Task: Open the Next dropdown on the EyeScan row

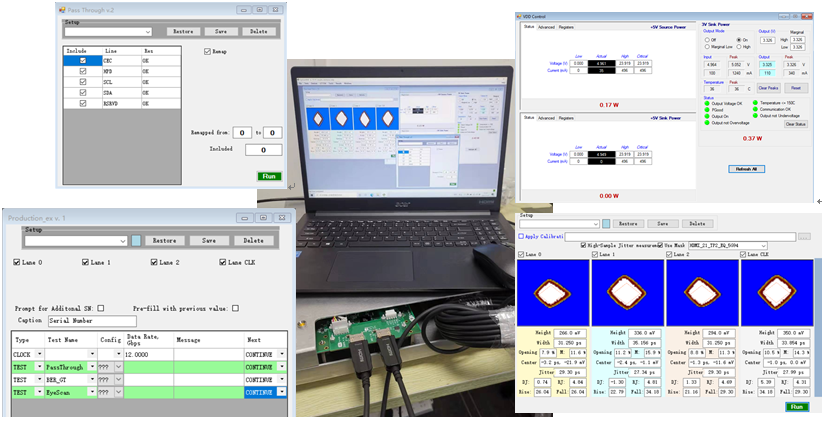Action: tap(281, 392)
